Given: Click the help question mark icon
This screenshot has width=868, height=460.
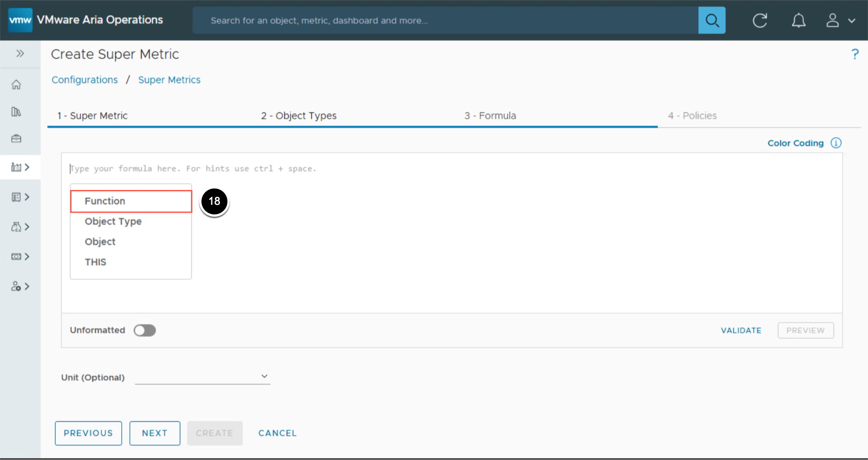Looking at the screenshot, I should click(x=854, y=54).
